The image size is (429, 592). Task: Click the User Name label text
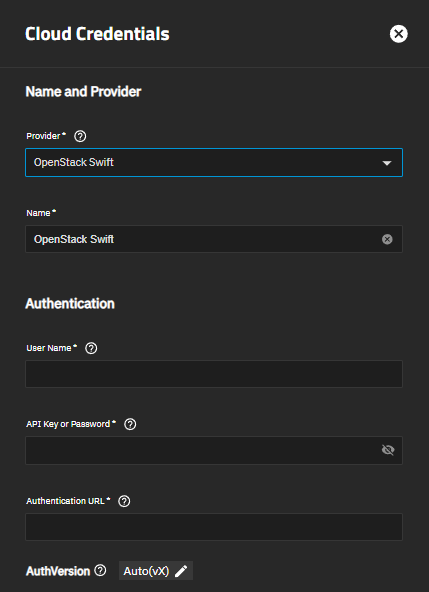click(49, 348)
